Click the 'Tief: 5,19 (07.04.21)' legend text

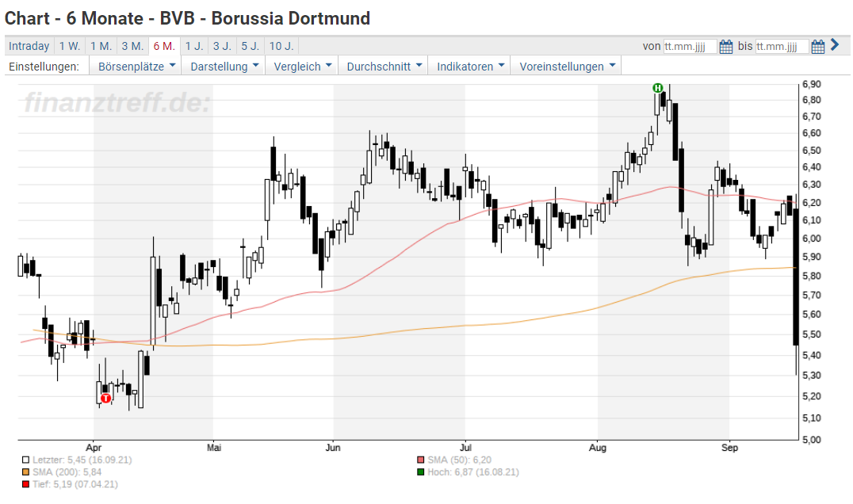pos(75,484)
